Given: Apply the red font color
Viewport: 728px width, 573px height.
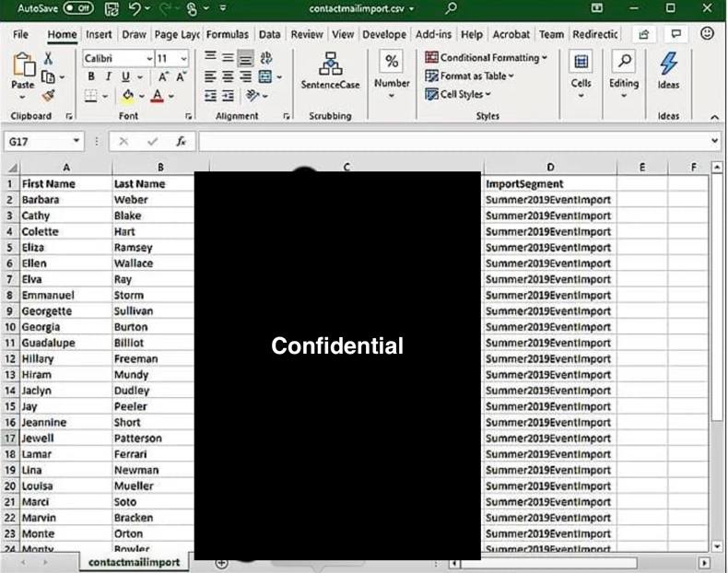Looking at the screenshot, I should (x=158, y=96).
